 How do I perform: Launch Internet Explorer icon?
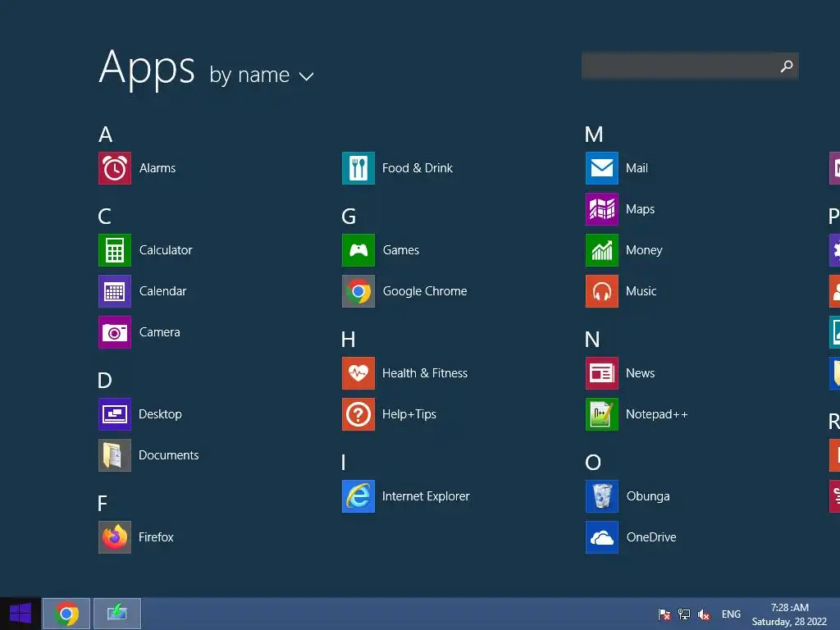point(358,496)
